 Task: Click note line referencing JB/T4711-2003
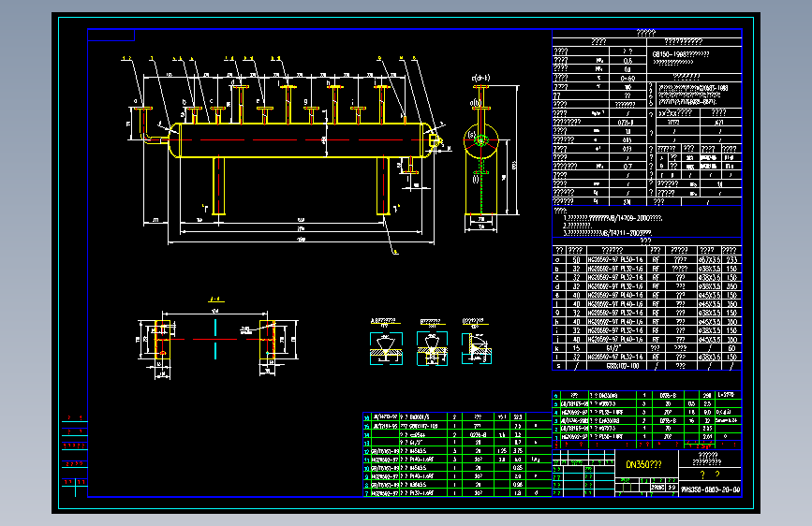[608, 233]
